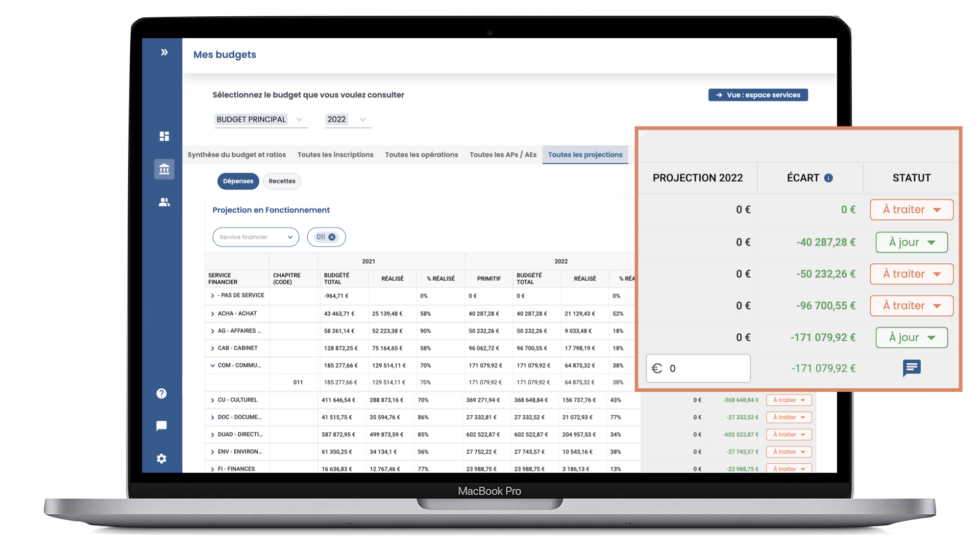Collapse the COM - COMMU... row
The image size is (980, 551).
point(212,365)
